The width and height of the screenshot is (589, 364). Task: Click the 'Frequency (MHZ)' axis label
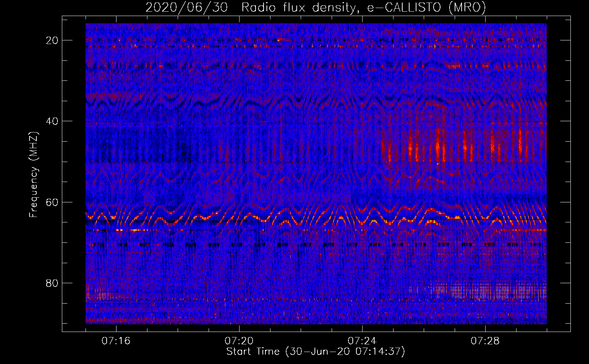(33, 174)
